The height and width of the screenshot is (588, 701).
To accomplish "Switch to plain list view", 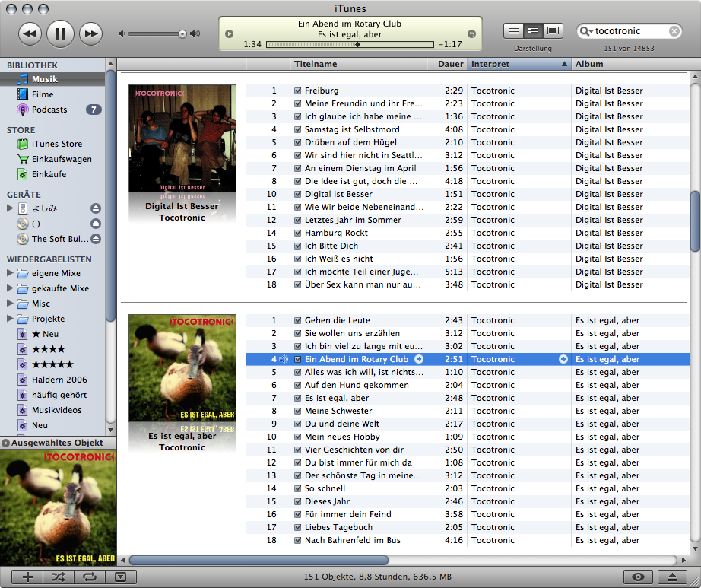I will click(514, 31).
